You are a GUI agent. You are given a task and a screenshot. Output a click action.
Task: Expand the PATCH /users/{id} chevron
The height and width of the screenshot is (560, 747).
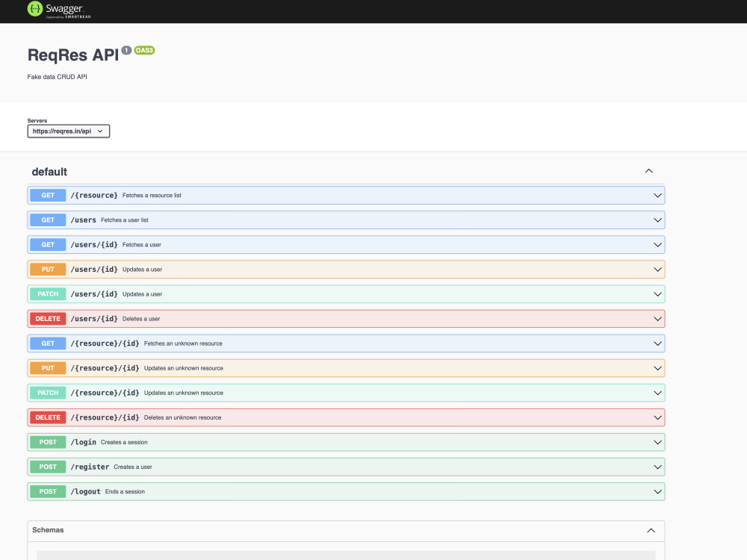(x=657, y=294)
